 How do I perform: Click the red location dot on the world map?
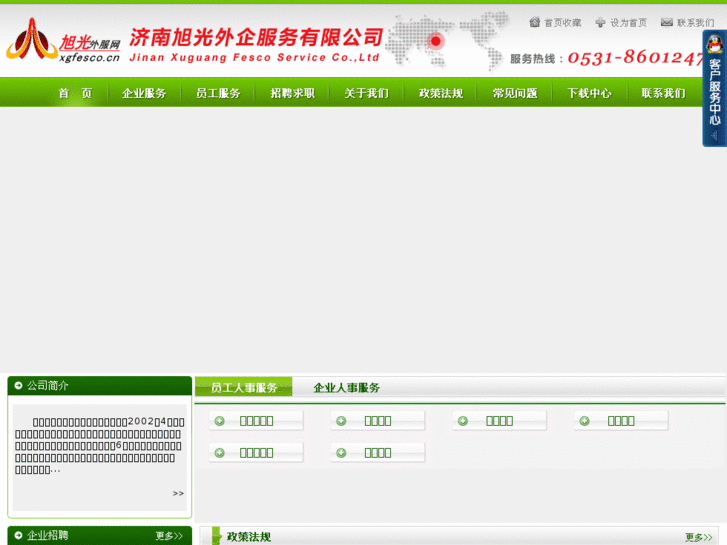(435, 41)
